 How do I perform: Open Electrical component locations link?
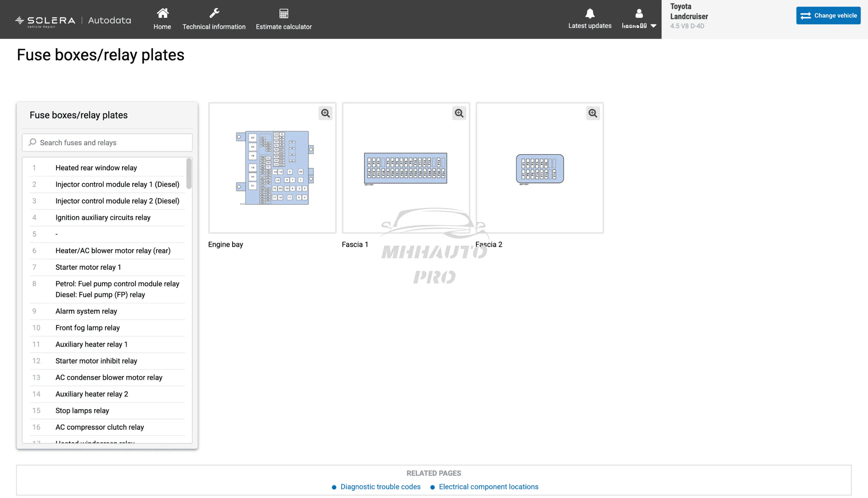[488, 487]
